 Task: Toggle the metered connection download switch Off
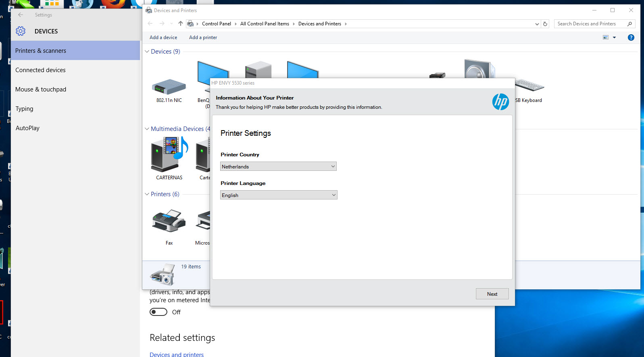click(158, 312)
